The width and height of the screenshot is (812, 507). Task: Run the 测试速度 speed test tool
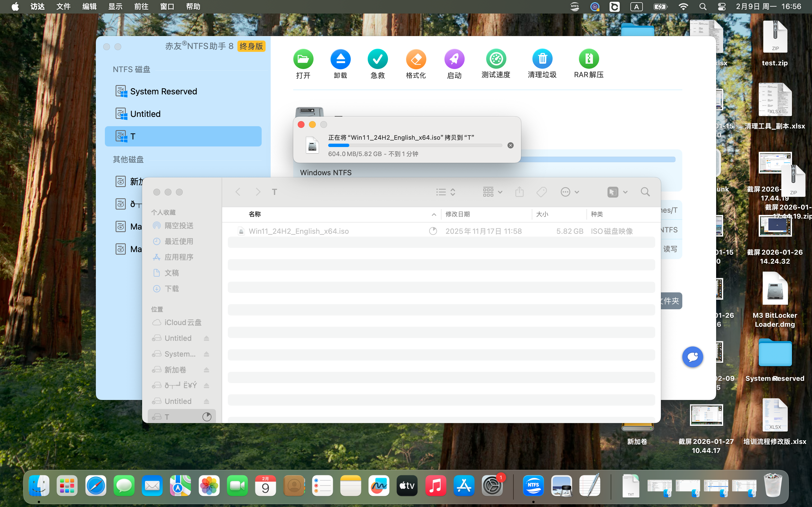pyautogui.click(x=496, y=60)
